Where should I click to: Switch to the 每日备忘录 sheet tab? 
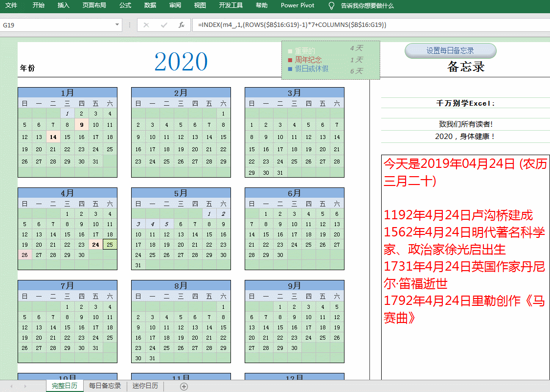tap(105, 386)
